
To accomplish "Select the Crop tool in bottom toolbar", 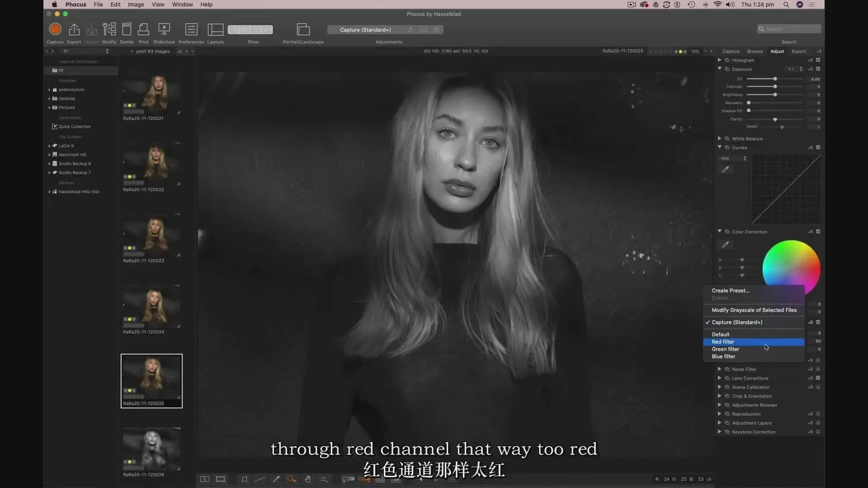I will click(245, 479).
